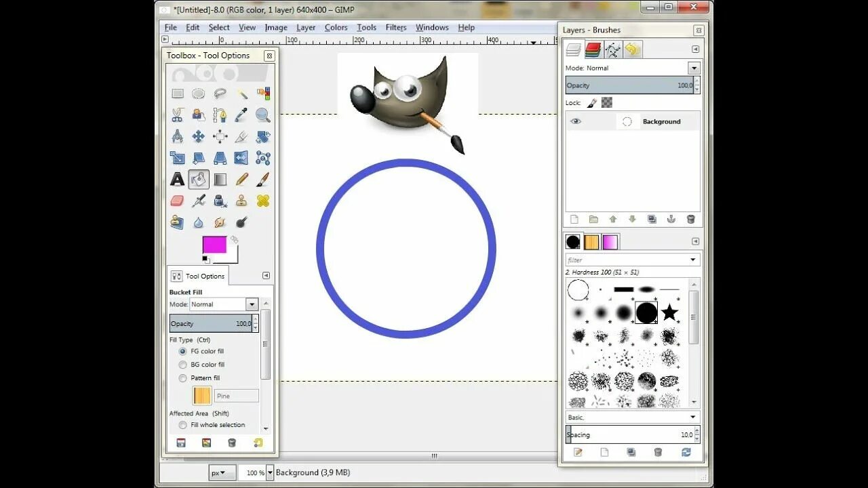Select the Scale tool
868x488 pixels.
click(x=177, y=158)
